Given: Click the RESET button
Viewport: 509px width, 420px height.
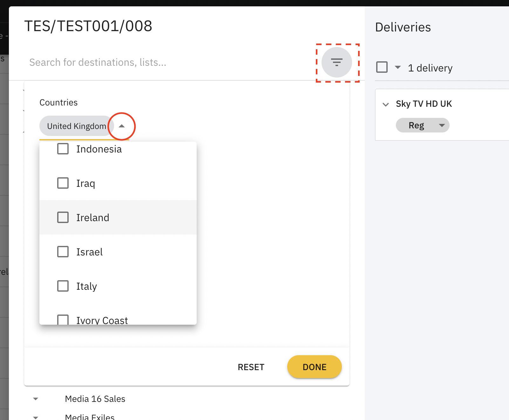Looking at the screenshot, I should (251, 367).
